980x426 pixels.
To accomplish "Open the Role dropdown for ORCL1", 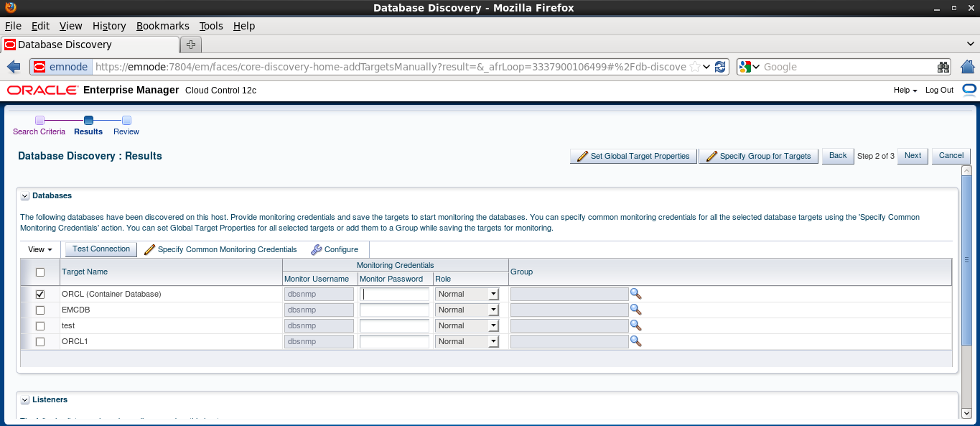I will pyautogui.click(x=467, y=341).
